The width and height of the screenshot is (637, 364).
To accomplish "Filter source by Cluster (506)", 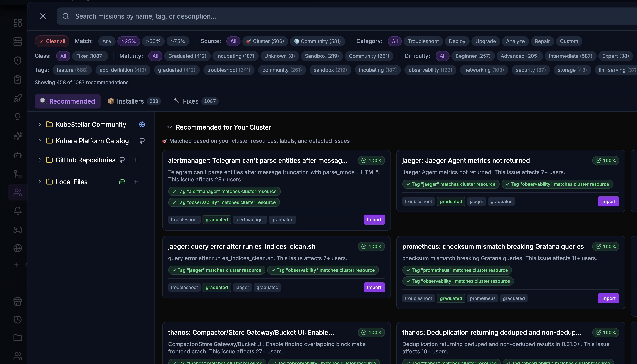I will [x=265, y=41].
